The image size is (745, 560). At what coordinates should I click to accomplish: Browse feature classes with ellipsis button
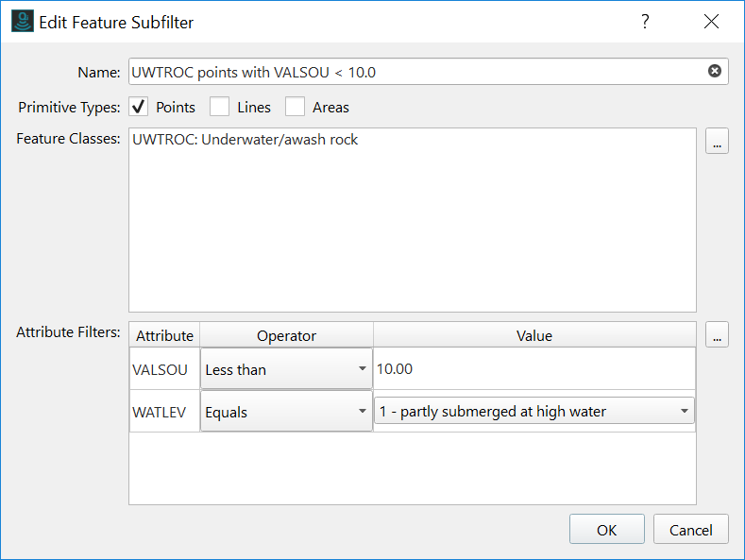point(717,143)
